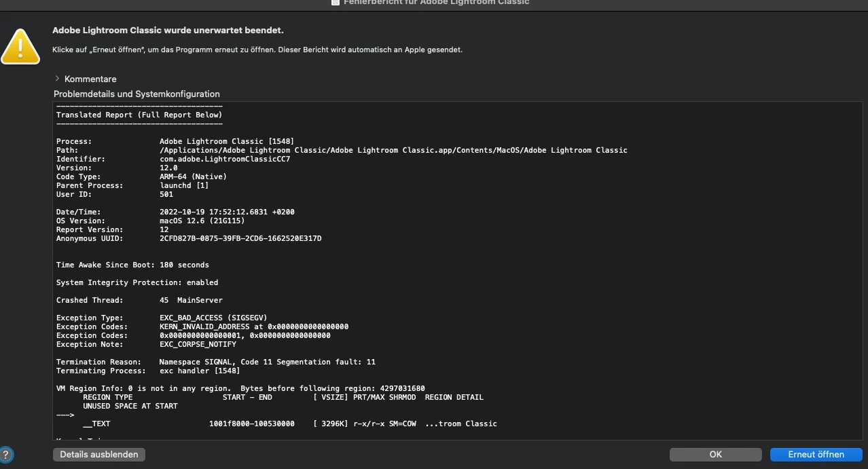
Task: Click the User ID value '501'
Action: click(x=166, y=194)
